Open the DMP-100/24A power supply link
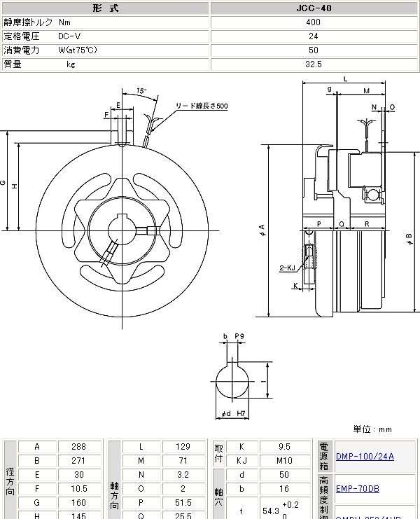 365,457
